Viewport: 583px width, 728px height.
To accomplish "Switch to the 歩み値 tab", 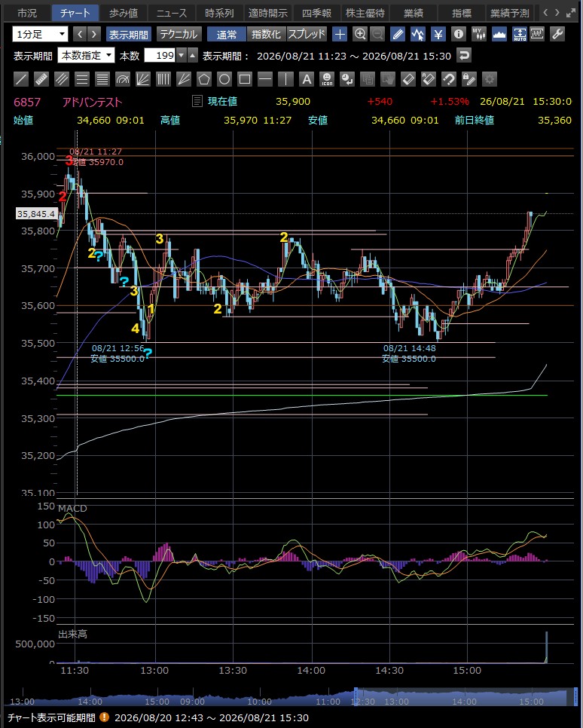I will pos(124,14).
